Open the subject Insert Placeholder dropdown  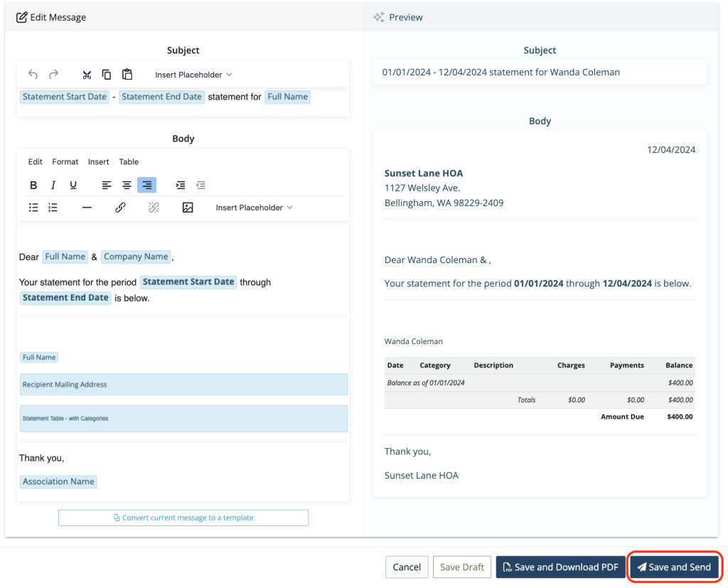click(x=193, y=74)
